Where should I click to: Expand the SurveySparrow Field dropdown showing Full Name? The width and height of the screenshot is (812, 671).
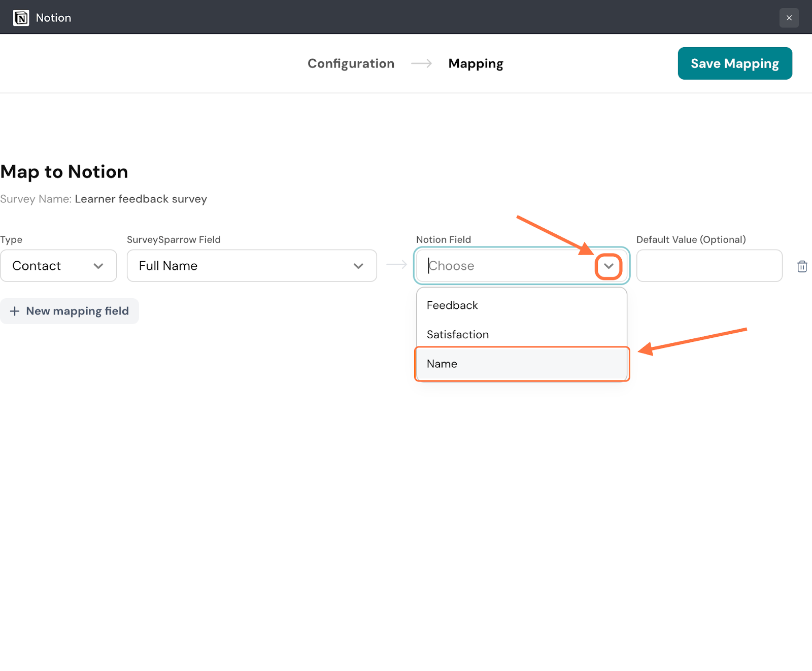(x=251, y=266)
